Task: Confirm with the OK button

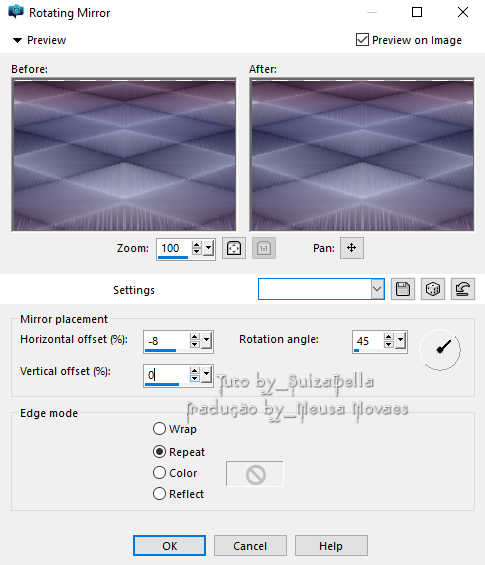Action: [169, 546]
